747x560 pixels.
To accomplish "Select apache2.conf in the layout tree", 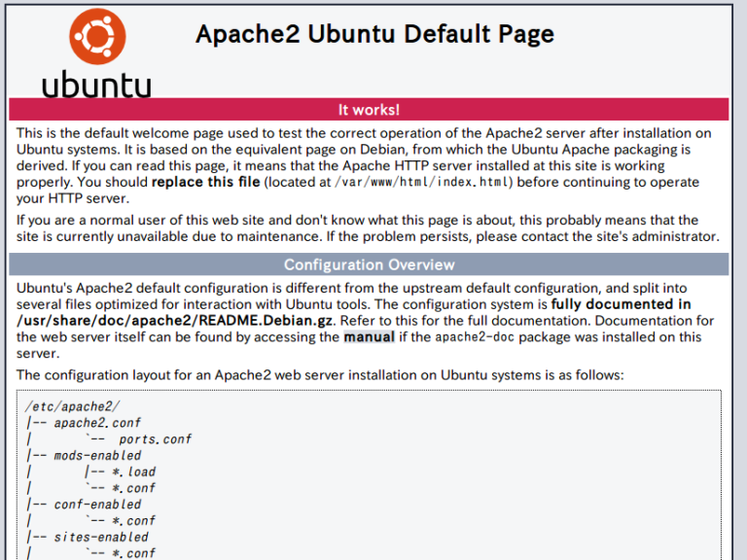I will [x=97, y=423].
